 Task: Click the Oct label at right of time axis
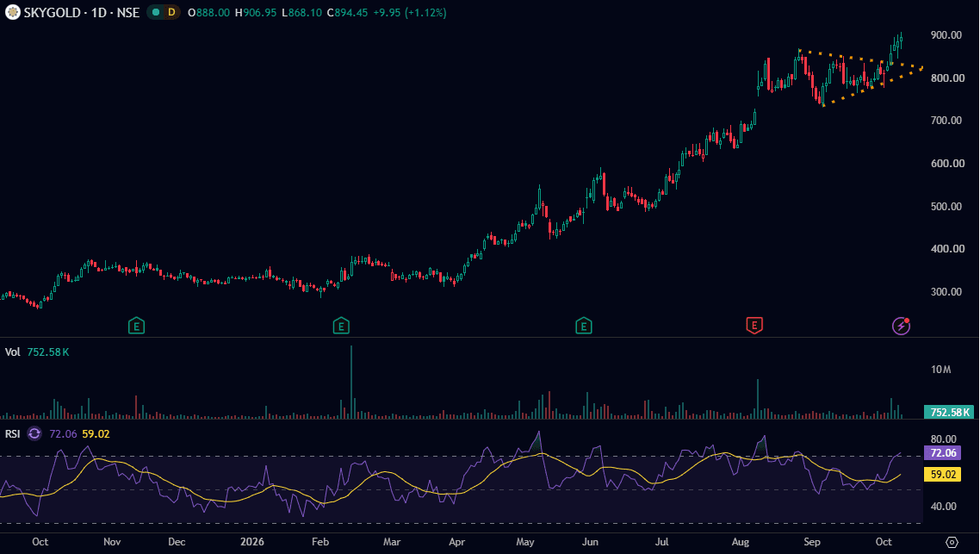click(x=884, y=541)
